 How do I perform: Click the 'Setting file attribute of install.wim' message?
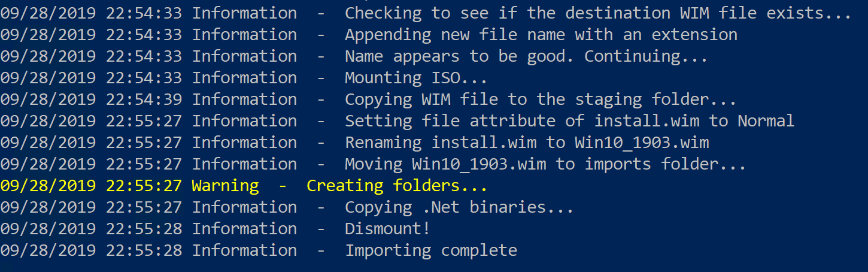569,121
